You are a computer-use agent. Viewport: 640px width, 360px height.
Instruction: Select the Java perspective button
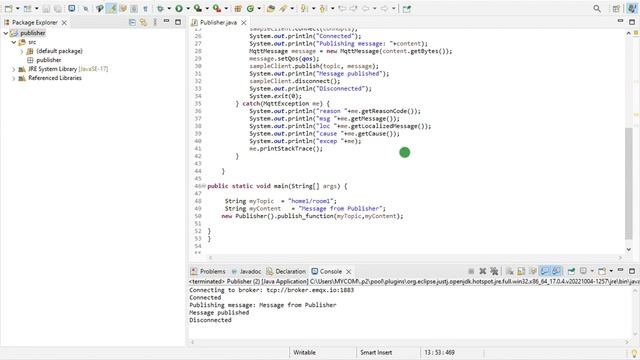click(631, 9)
